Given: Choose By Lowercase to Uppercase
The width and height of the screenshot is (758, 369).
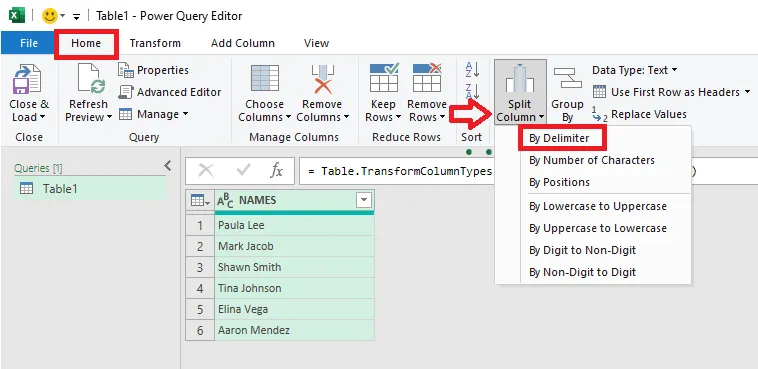Looking at the screenshot, I should (x=598, y=206).
